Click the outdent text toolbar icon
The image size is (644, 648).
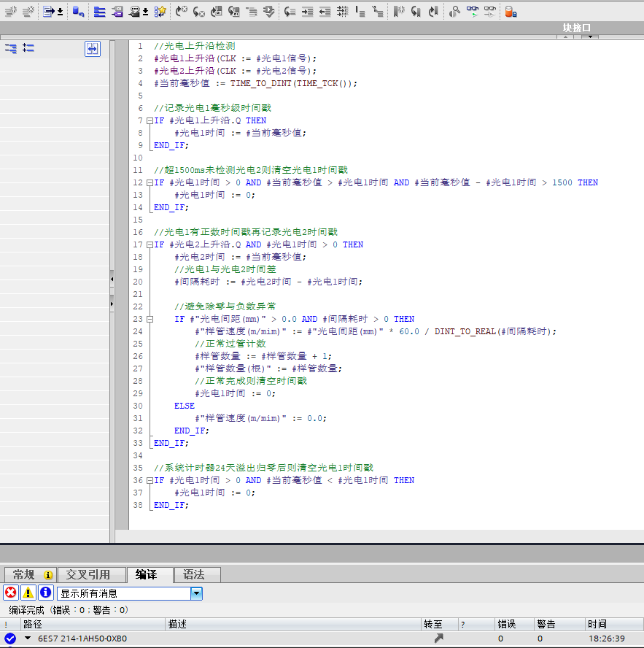click(325, 12)
